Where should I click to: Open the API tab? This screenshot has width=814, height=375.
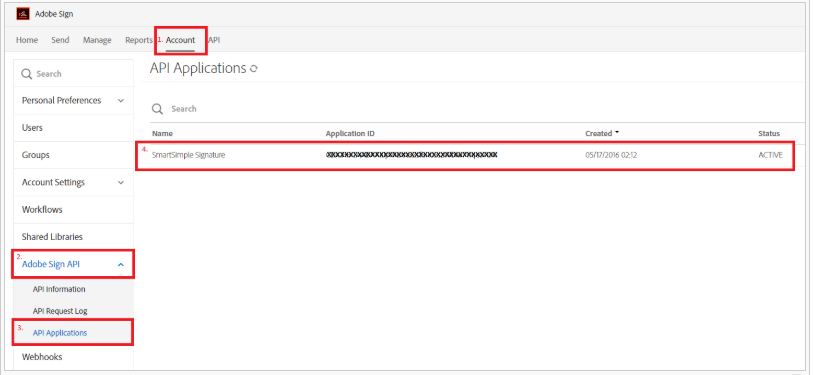pos(214,40)
